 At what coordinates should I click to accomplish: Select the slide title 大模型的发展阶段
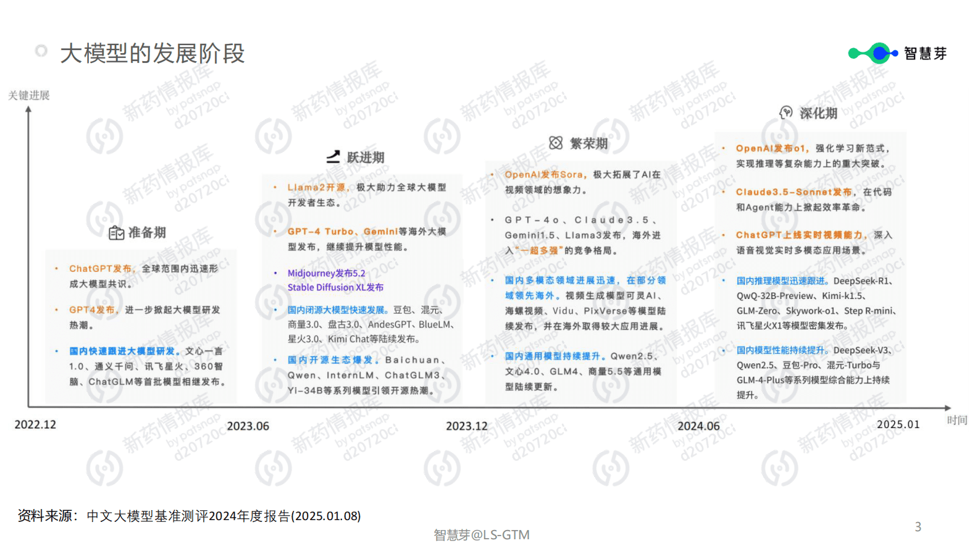152,53
